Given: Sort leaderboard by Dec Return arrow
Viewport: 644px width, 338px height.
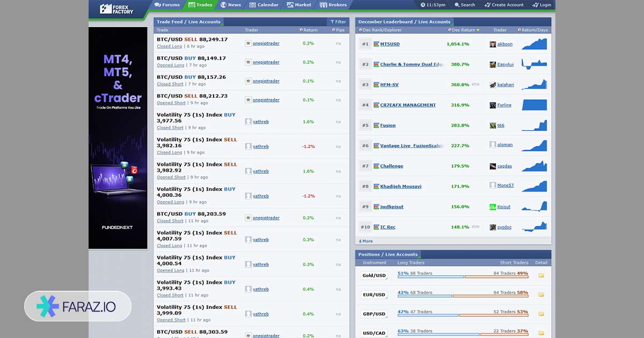Looking at the screenshot, I should (x=478, y=30).
